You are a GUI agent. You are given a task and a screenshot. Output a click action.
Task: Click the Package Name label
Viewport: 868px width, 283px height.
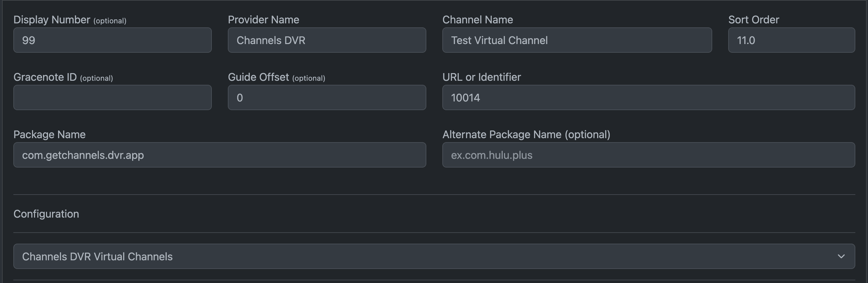coord(49,134)
